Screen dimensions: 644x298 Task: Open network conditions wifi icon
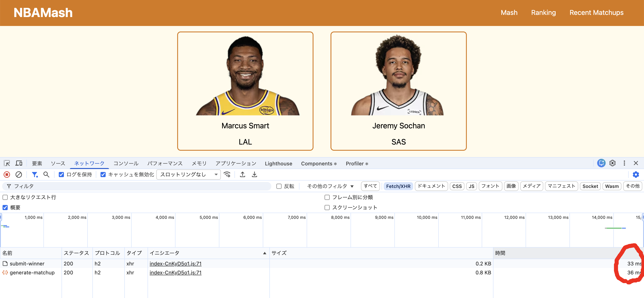[x=227, y=174]
